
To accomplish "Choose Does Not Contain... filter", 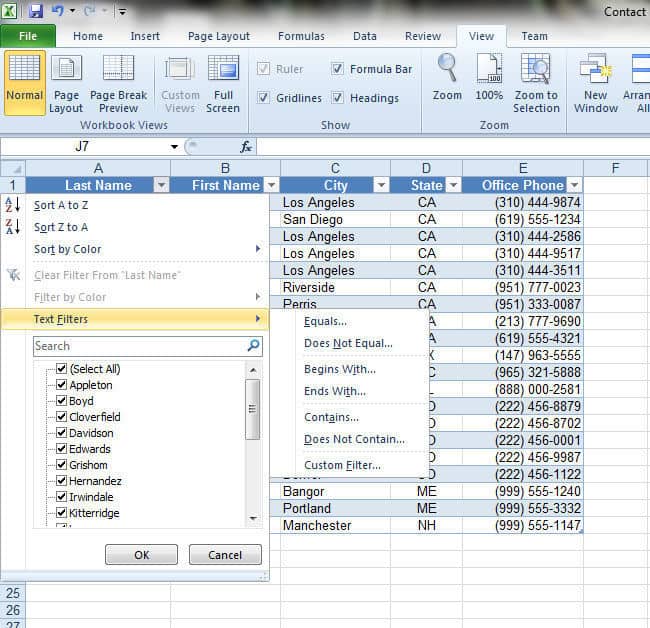I will pyautogui.click(x=354, y=439).
